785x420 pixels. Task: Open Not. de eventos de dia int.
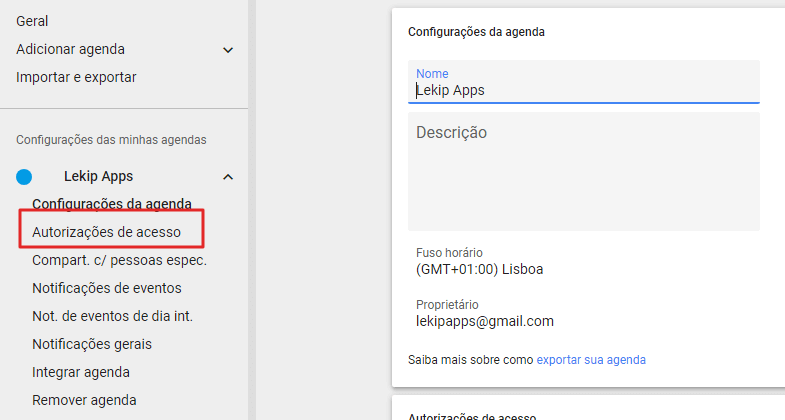pos(112,316)
